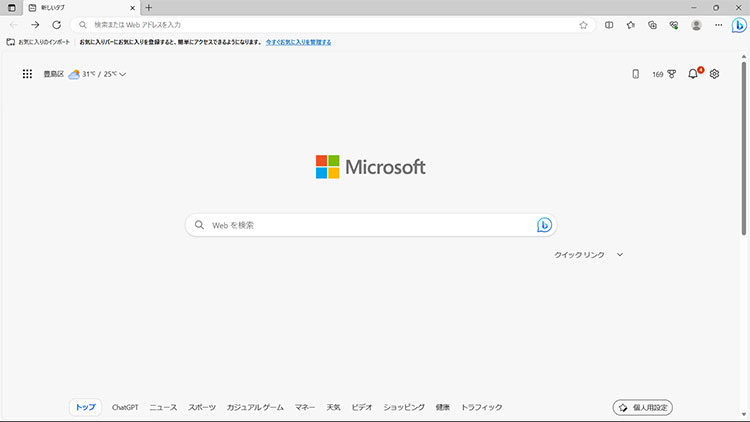Click the split screen icon in toolbar
This screenshot has height=422, width=750.
[x=609, y=25]
